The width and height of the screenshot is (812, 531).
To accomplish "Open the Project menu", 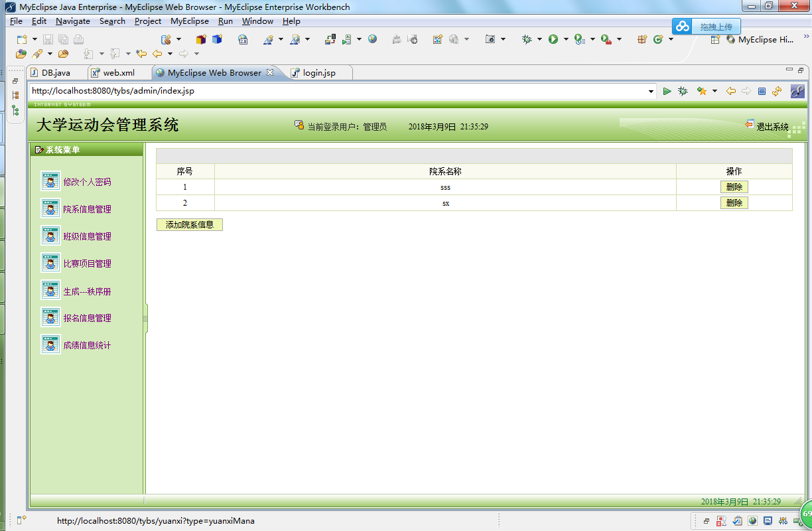I will coord(148,21).
